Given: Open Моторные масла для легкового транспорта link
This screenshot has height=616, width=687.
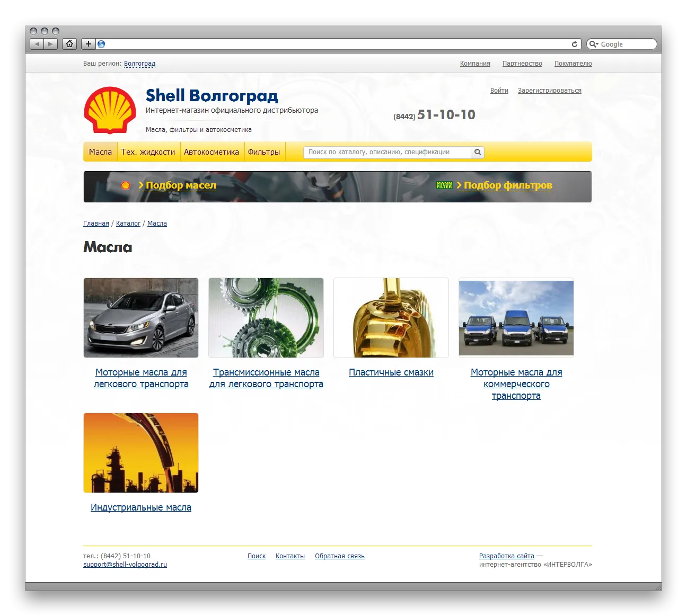Looking at the screenshot, I should tap(141, 378).
